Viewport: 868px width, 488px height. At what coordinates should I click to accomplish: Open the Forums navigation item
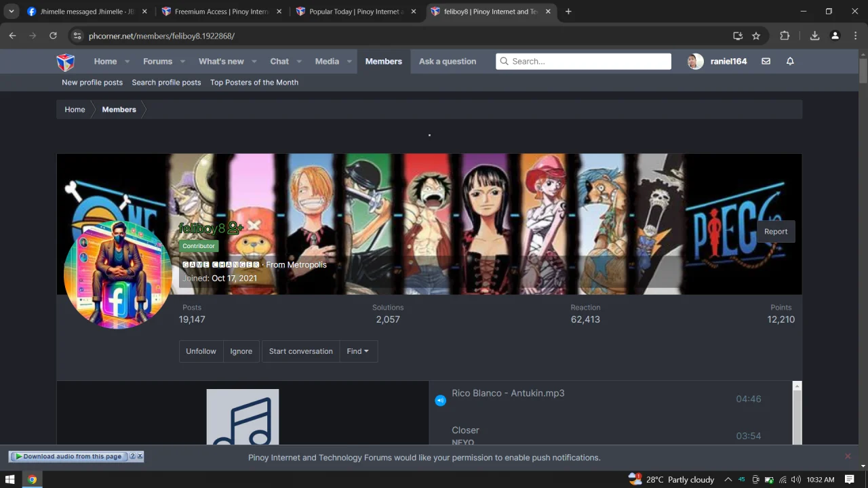click(157, 61)
